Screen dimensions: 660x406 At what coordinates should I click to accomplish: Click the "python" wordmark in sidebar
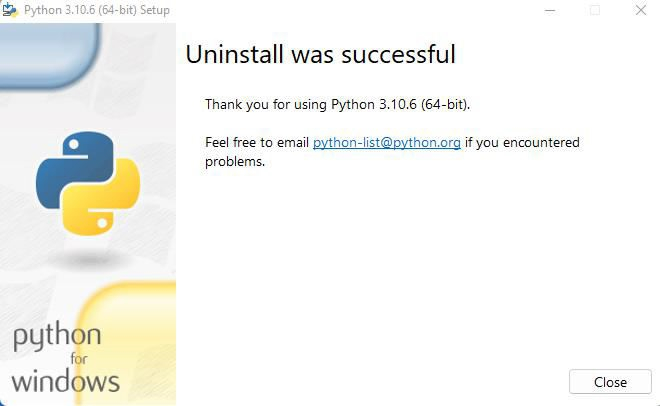[x=56, y=337]
